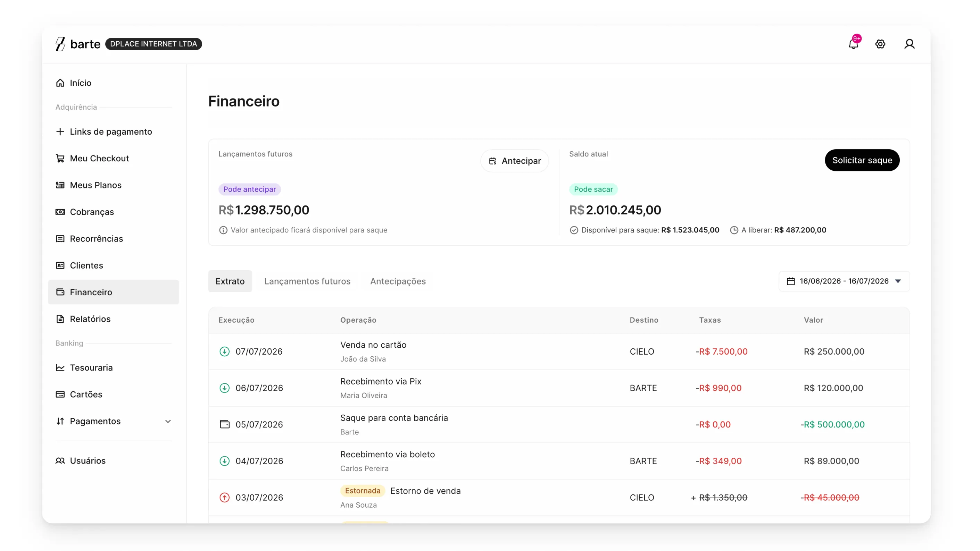The width and height of the screenshot is (980, 551).
Task: Click the Tesouraria chart icon
Action: [x=60, y=367]
